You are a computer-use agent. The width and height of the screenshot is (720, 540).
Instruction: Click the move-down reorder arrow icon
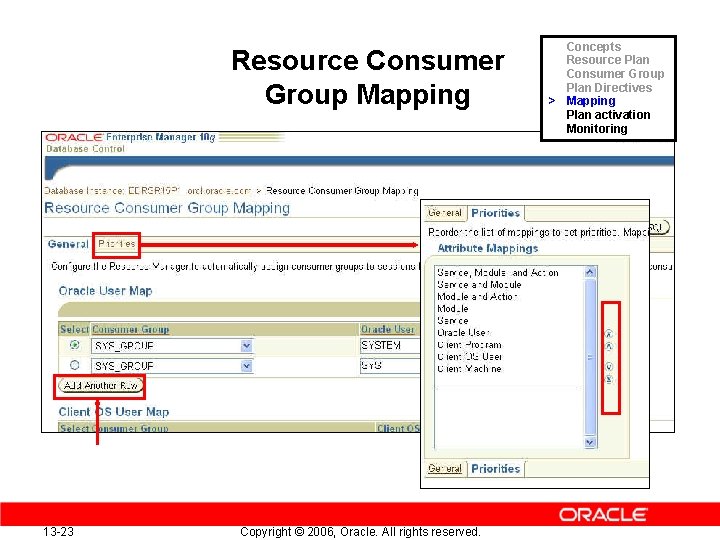[x=609, y=366]
